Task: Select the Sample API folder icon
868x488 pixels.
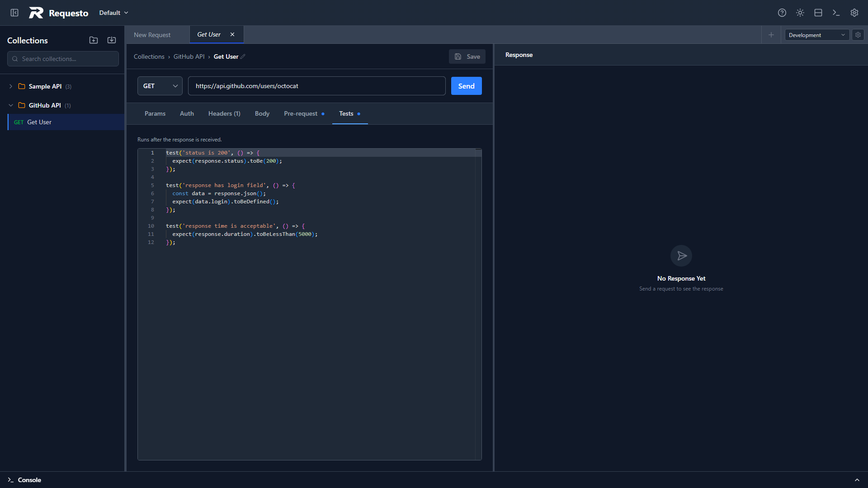Action: point(21,86)
